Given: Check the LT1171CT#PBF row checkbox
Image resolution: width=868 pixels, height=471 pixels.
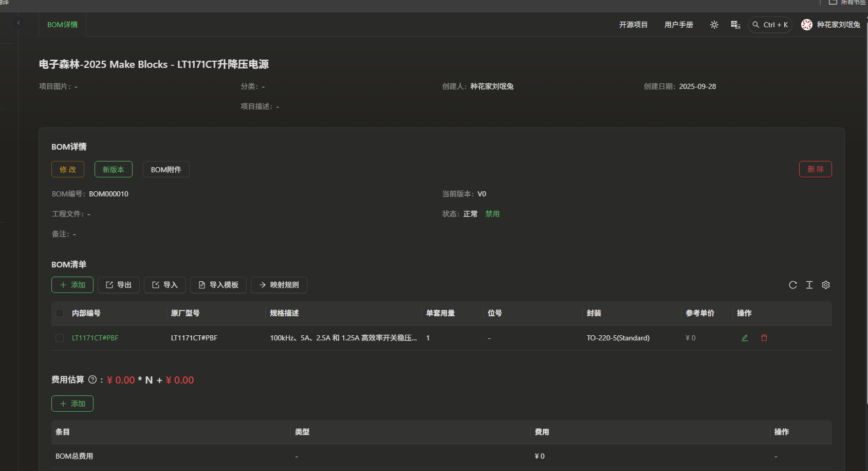Looking at the screenshot, I should 60,338.
